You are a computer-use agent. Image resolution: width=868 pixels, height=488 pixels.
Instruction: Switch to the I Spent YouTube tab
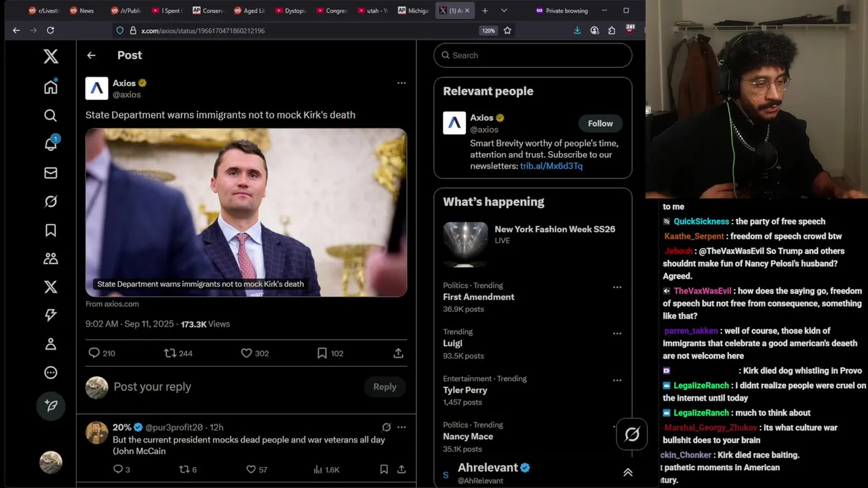pyautogui.click(x=167, y=10)
